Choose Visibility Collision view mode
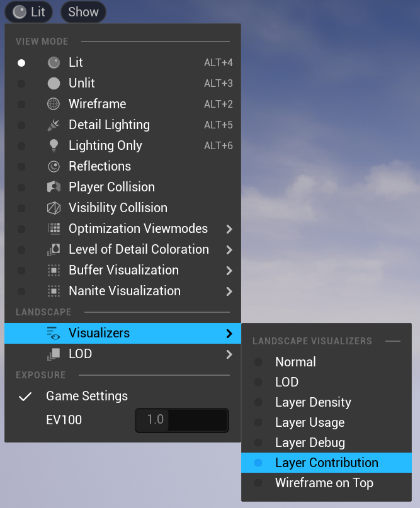This screenshot has height=508, width=420. point(123,208)
